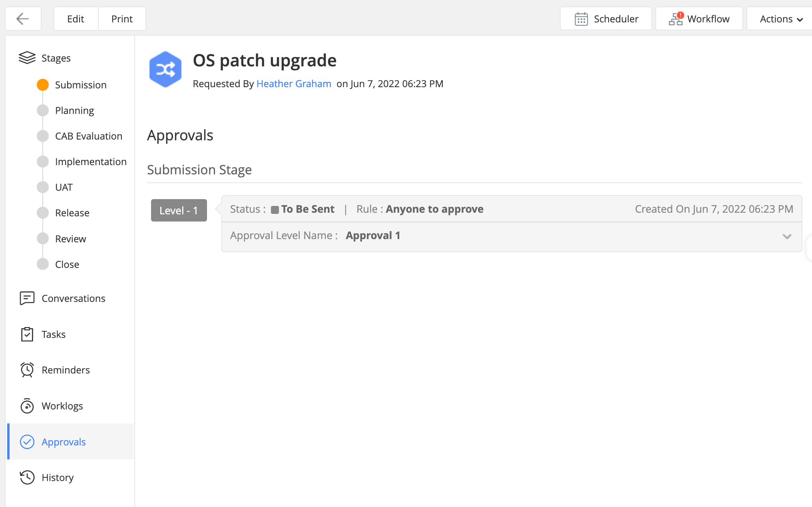Expand the Actions dropdown menu

781,19
